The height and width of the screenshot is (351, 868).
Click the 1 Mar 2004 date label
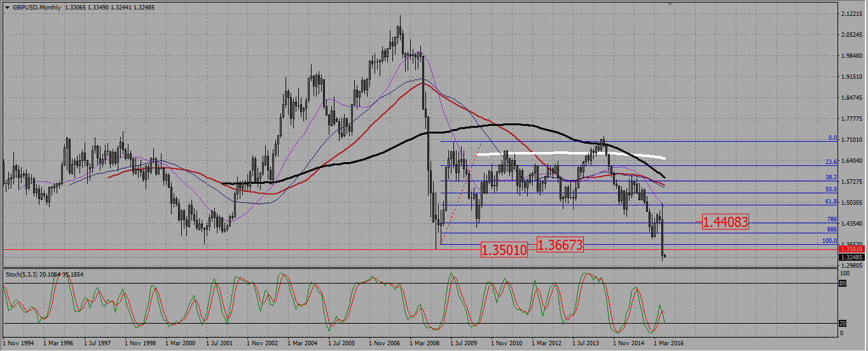point(303,343)
